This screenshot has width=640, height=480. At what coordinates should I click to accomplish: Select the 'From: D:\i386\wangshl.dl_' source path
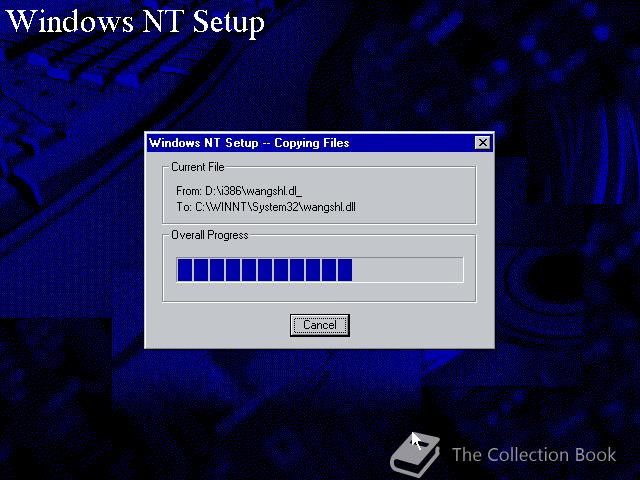(239, 191)
